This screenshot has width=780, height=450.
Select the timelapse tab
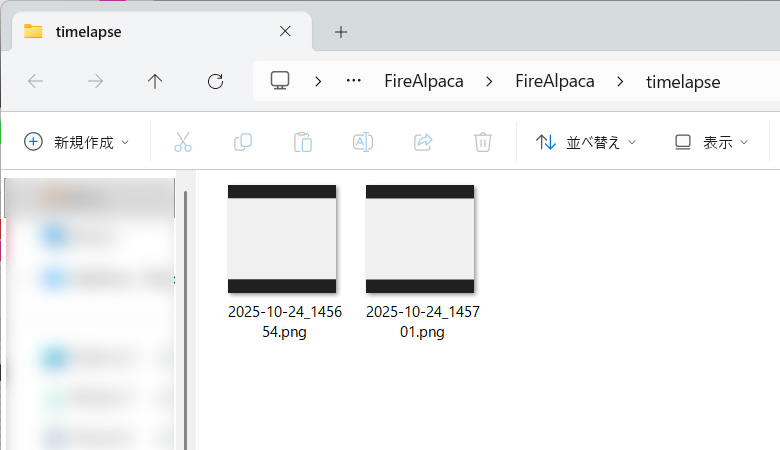(x=140, y=31)
